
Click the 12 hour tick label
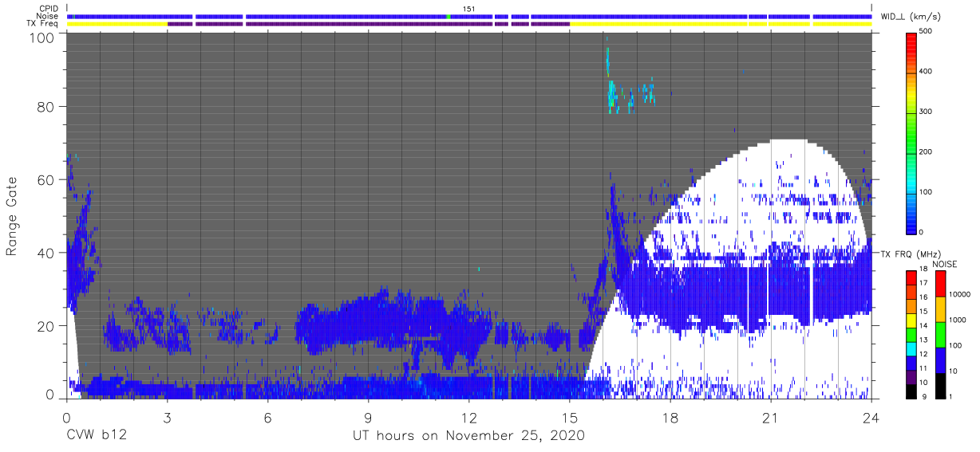click(468, 418)
